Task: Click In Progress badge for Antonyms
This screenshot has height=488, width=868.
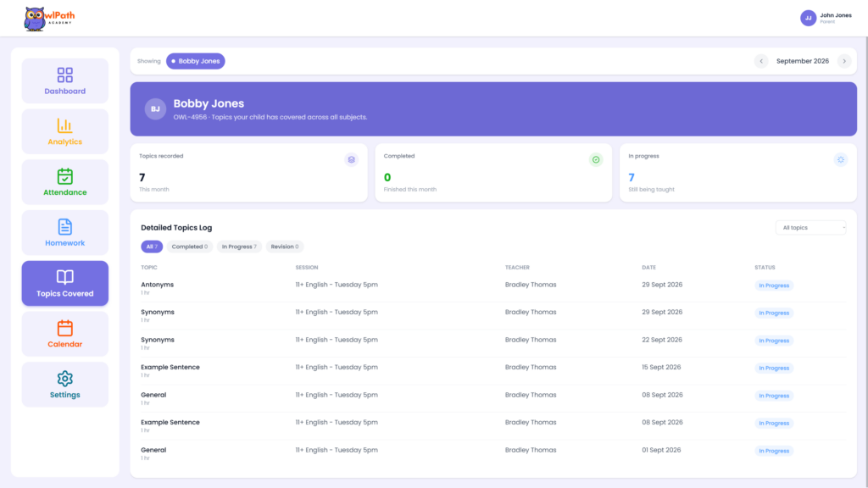Action: [774, 286]
